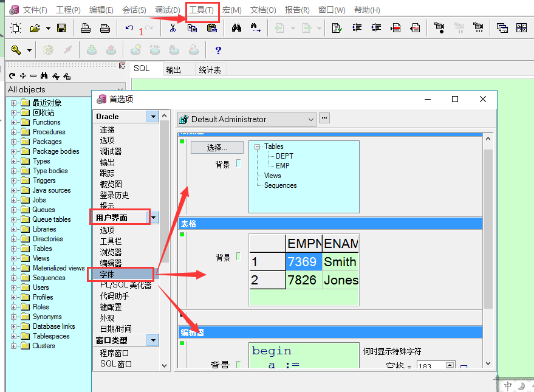Image resolution: width=534 pixels, height=392 pixels.
Task: Click the Smith cell in preview table
Action: click(x=340, y=261)
